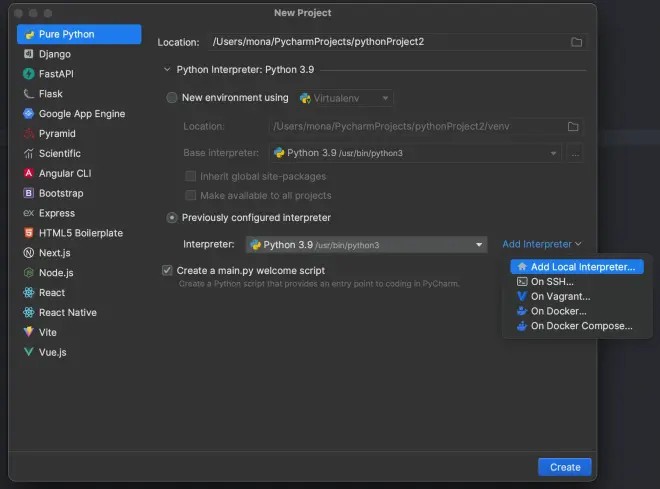660x489 pixels.
Task: Toggle Make available to all projects checkbox
Action: [191, 195]
